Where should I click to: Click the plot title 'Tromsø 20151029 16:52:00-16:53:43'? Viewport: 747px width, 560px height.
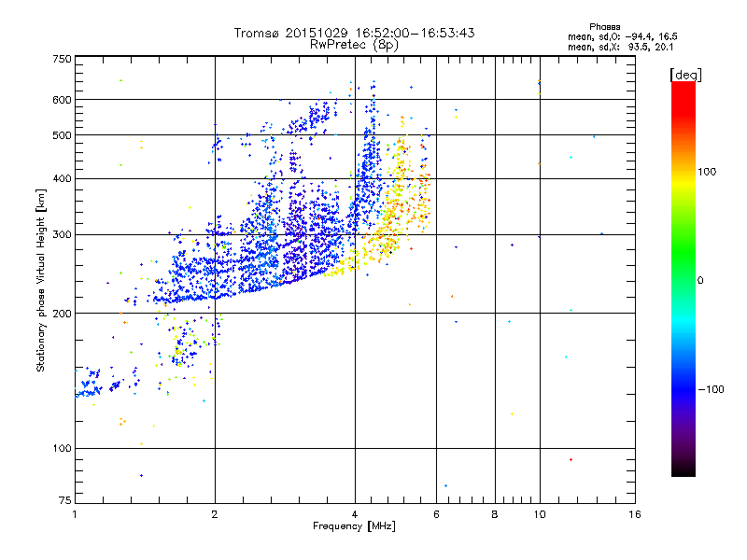[x=354, y=33]
